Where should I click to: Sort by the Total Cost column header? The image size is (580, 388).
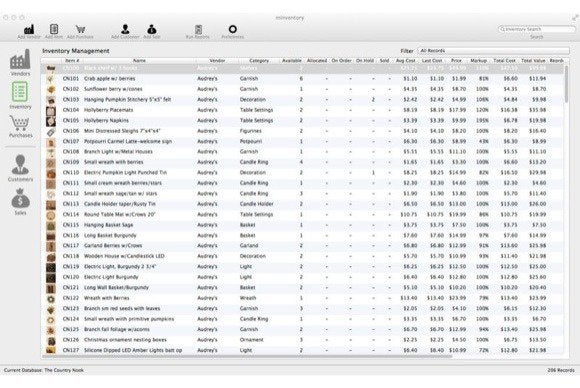pos(504,61)
